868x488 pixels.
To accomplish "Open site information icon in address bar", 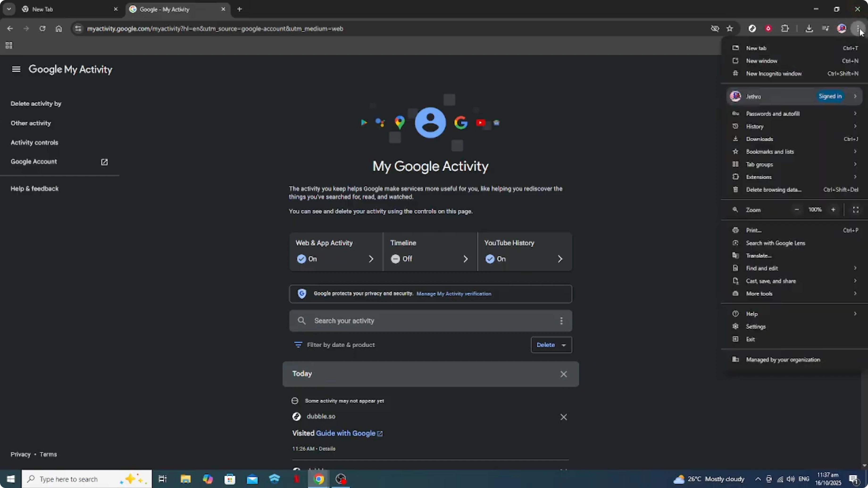I will tap(78, 29).
